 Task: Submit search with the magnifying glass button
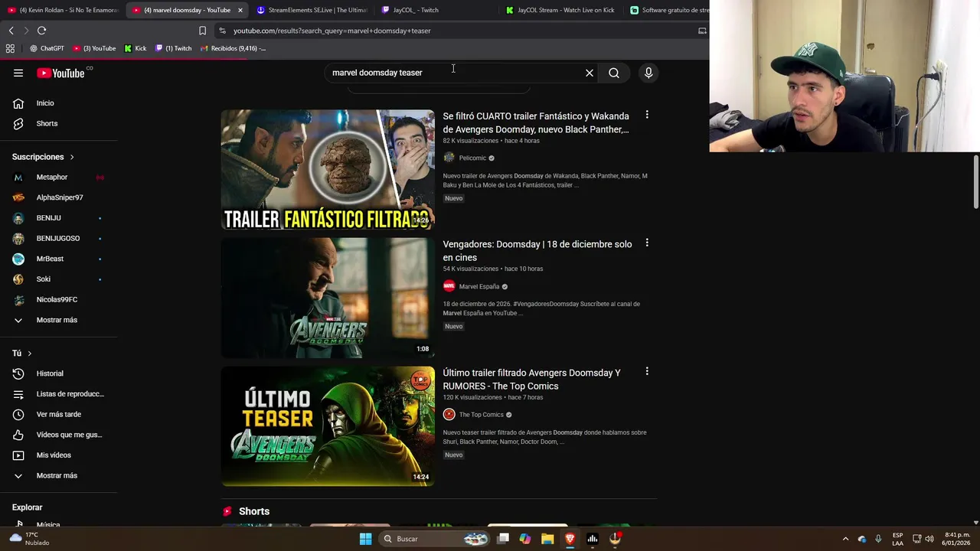coord(614,73)
